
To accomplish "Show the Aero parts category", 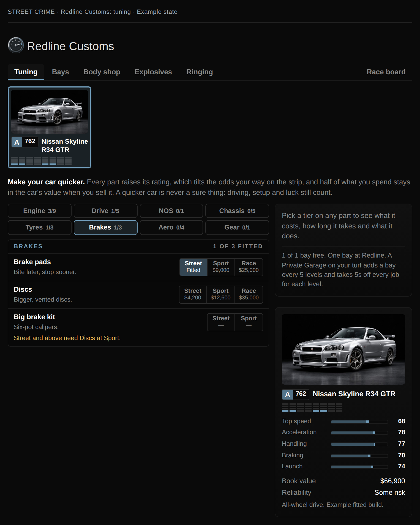I will click(171, 227).
